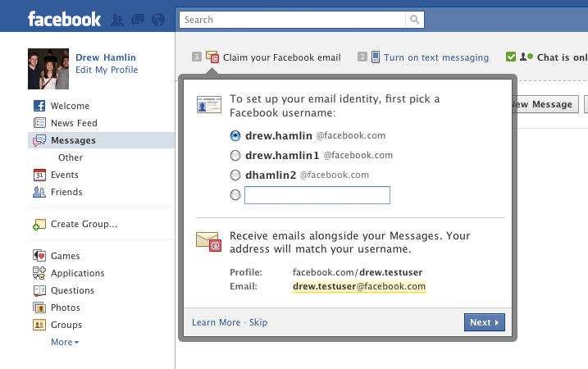Click the mobile phone icon for text messaging

[x=376, y=57]
